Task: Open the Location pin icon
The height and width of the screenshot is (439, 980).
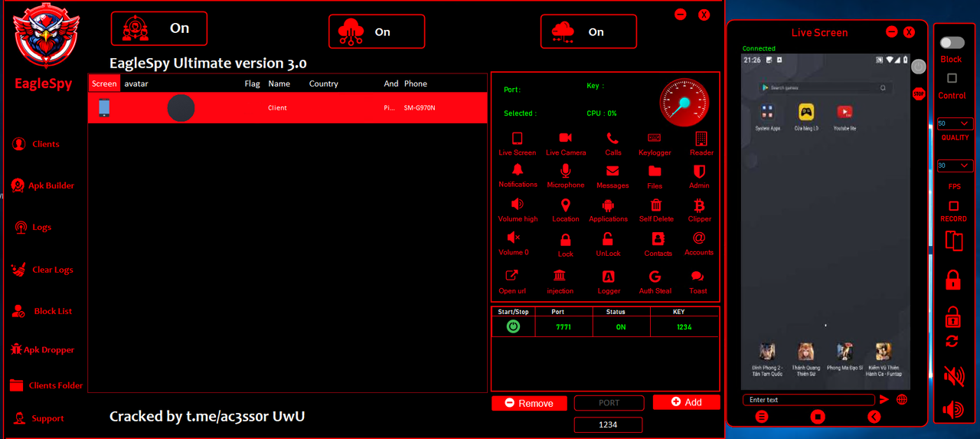Action: click(566, 205)
